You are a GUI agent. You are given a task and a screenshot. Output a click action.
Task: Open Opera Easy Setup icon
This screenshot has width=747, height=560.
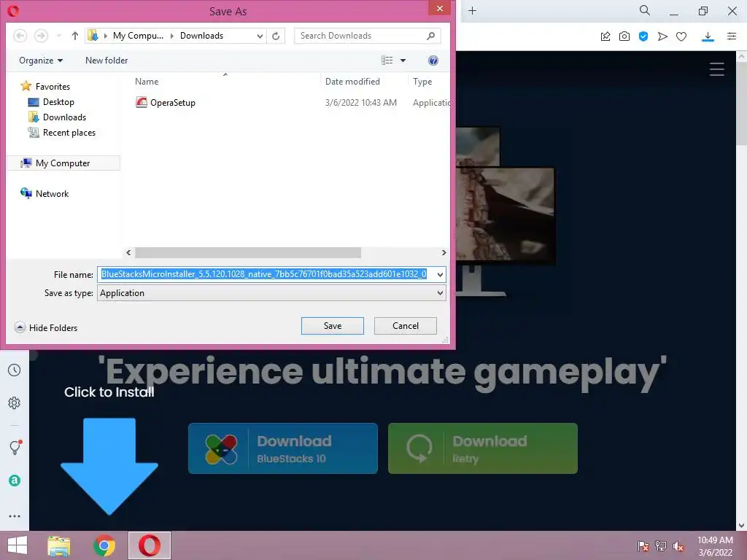[x=732, y=36]
